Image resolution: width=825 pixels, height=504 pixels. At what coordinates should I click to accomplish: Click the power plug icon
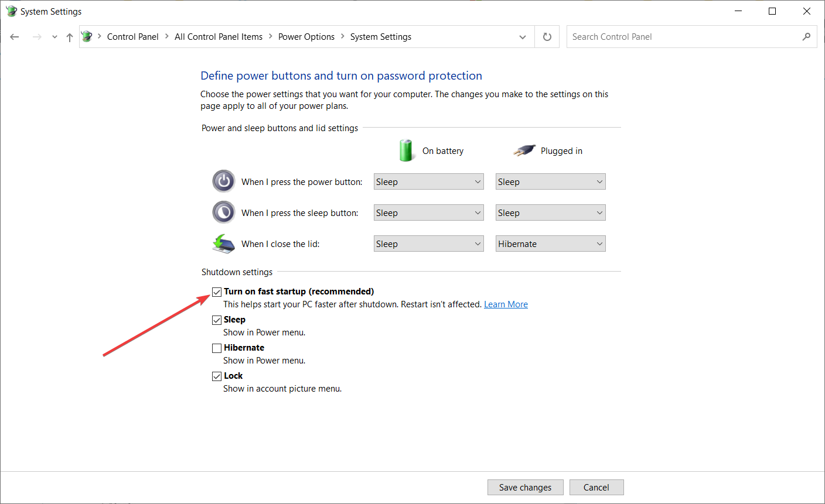[x=524, y=150]
